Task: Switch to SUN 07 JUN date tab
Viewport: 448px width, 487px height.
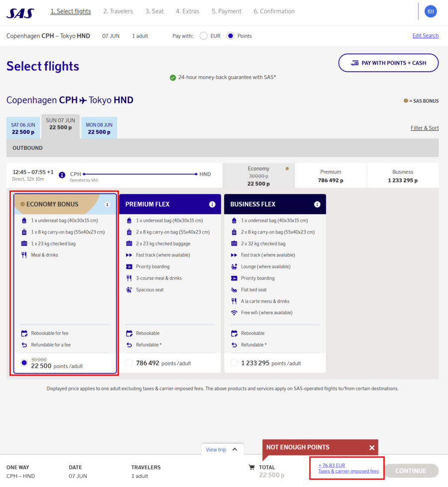Action: coord(61,126)
